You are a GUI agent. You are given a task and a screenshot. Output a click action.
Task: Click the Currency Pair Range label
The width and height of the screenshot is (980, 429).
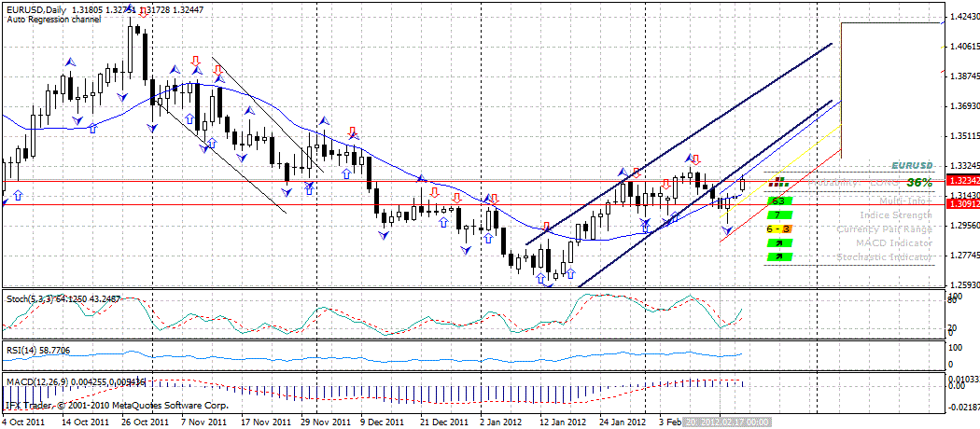tap(885, 229)
